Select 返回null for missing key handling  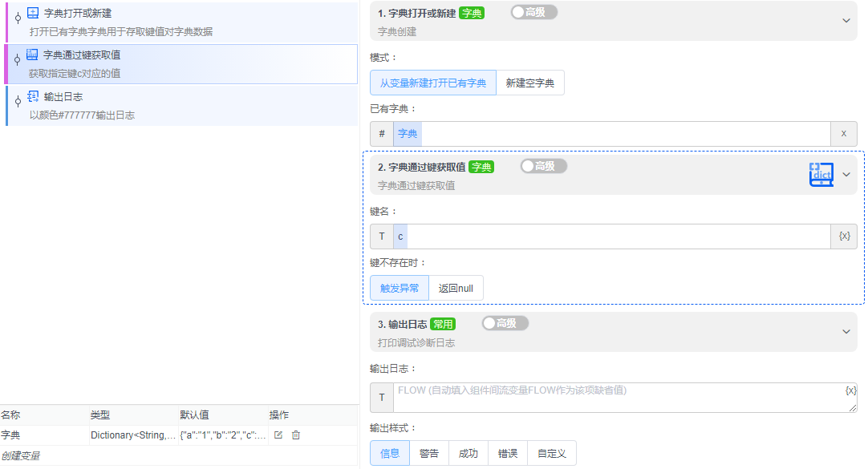coord(456,288)
